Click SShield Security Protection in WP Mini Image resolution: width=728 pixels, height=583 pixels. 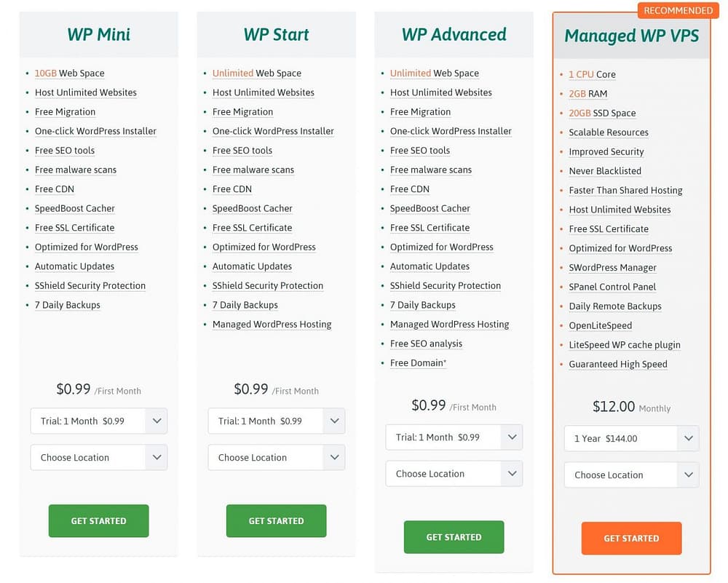(x=90, y=286)
